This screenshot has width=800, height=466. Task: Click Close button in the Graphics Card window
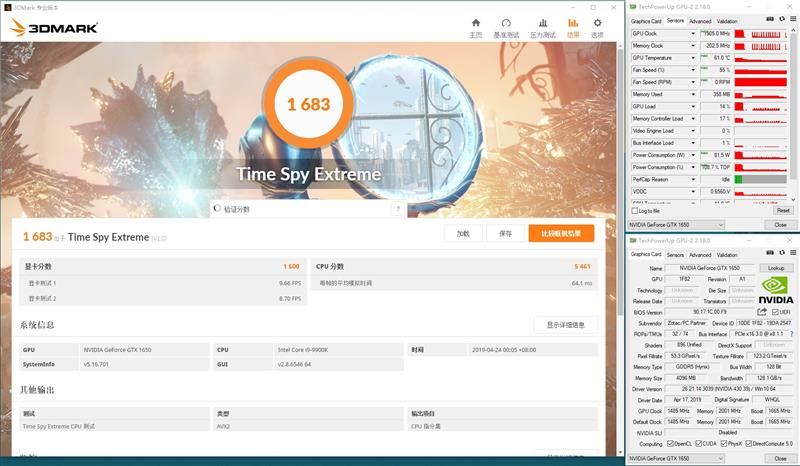[781, 458]
